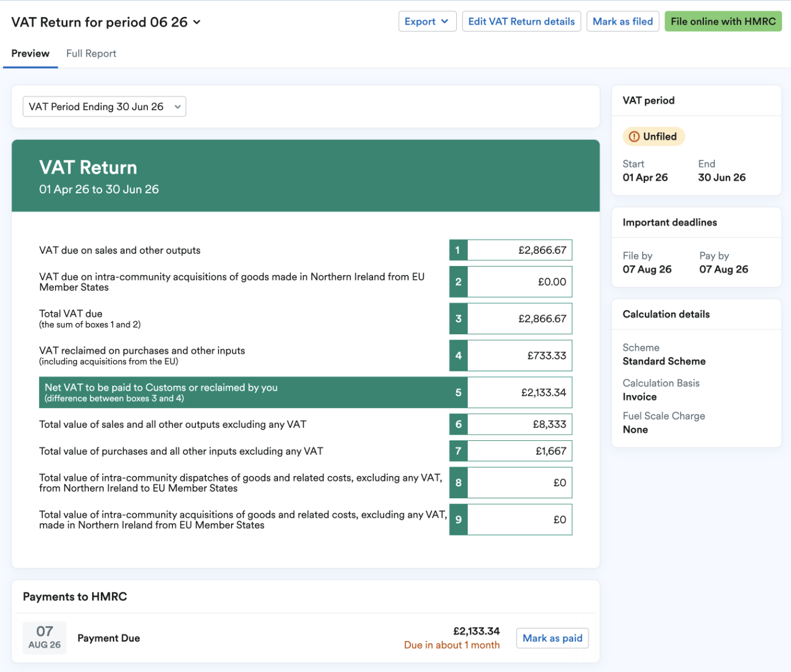Click the box number 1 label
This screenshot has height=672, width=791.
click(x=458, y=251)
